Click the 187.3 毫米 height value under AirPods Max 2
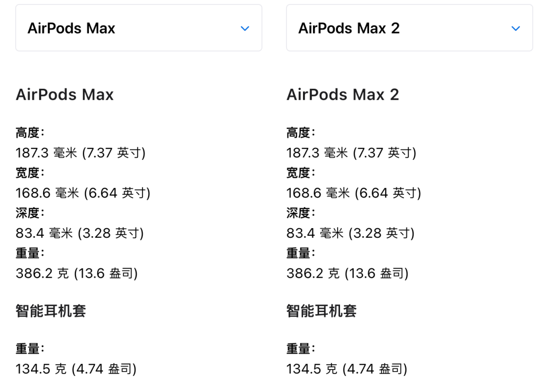The image size is (540, 392). click(351, 153)
